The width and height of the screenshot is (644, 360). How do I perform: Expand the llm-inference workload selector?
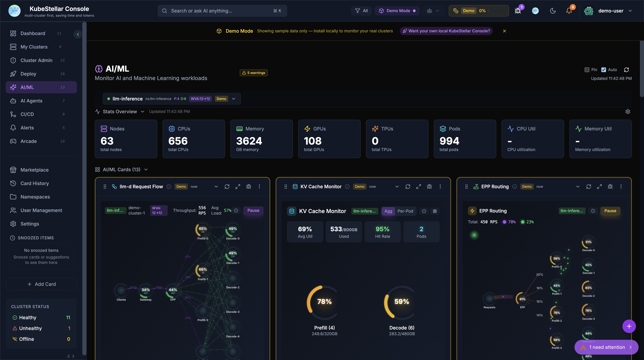pyautogui.click(x=234, y=99)
